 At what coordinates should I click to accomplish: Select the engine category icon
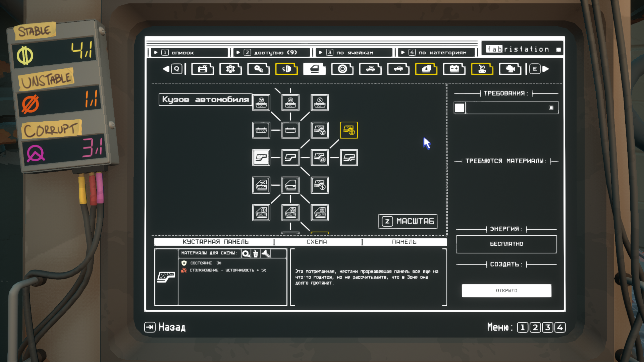[x=510, y=69]
